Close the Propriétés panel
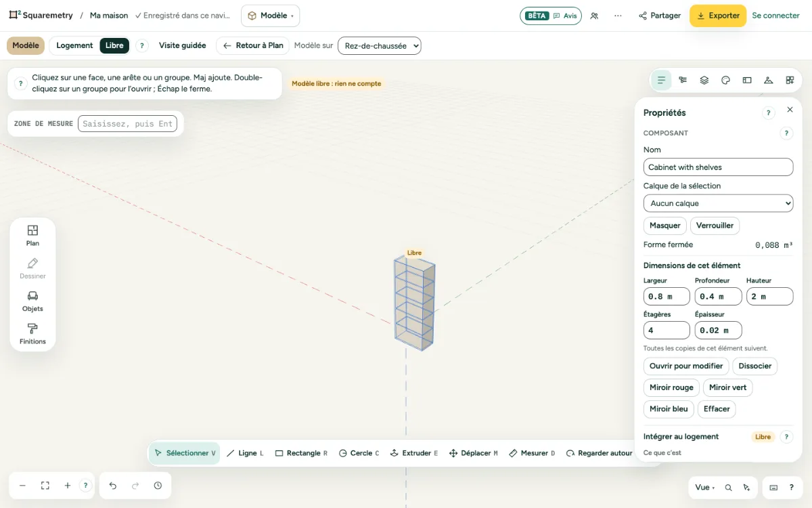This screenshot has height=508, width=812. click(790, 110)
